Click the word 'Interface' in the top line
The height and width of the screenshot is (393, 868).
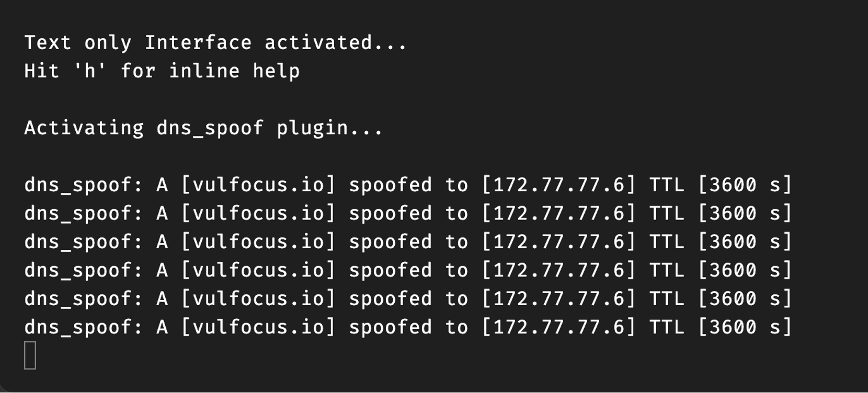pyautogui.click(x=198, y=43)
